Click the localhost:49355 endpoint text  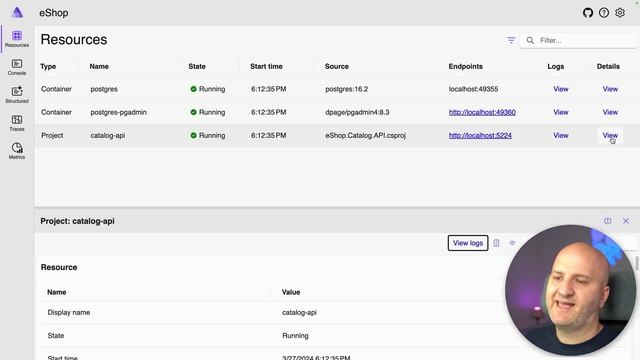[x=473, y=89]
